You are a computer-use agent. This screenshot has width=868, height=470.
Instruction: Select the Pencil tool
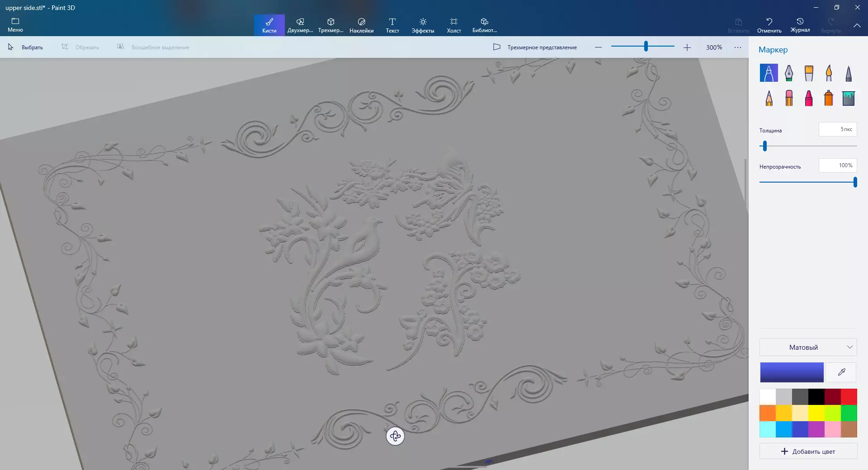[769, 98]
